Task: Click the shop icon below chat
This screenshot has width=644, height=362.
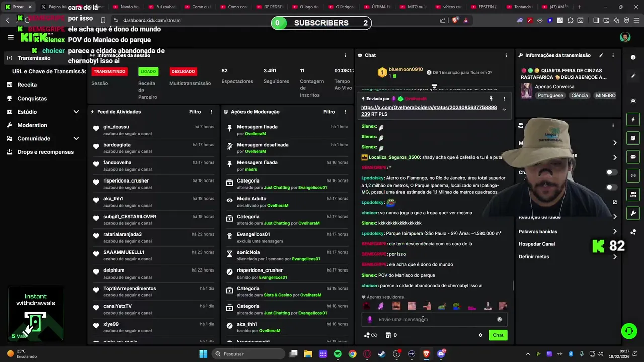Action: [388, 335]
